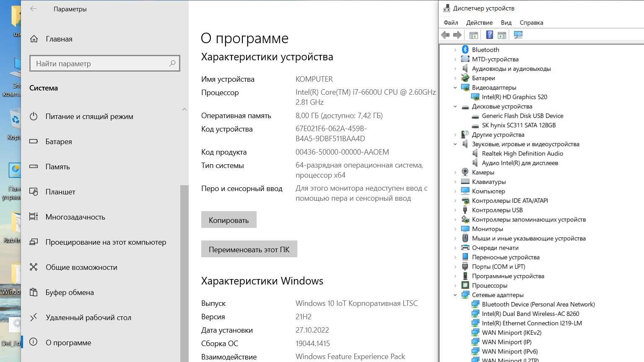The image size is (644, 362).
Task: Click the back arrow in Параметры window
Action: point(34,9)
